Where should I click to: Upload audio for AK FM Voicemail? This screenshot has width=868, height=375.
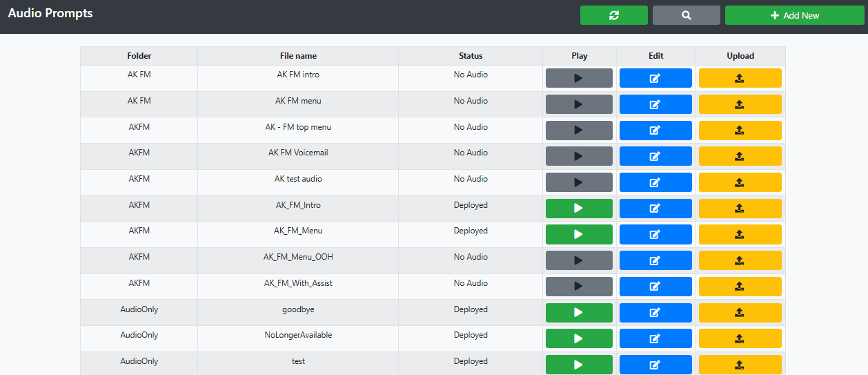(x=740, y=156)
